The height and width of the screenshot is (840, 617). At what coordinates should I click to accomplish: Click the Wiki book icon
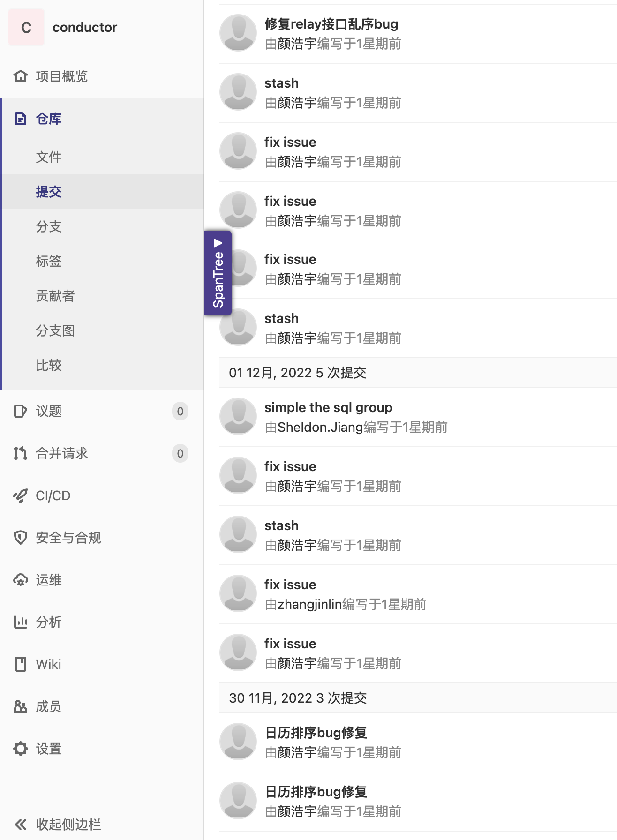point(20,664)
